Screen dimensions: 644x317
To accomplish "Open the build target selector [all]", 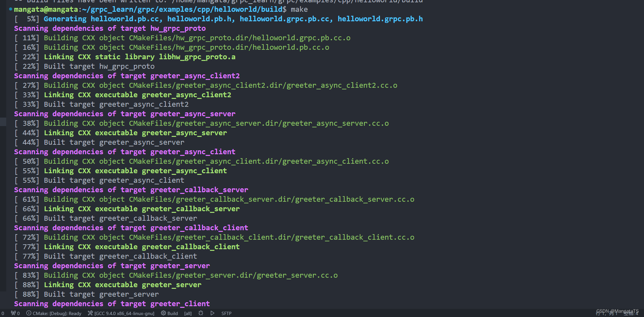I will tap(188, 313).
